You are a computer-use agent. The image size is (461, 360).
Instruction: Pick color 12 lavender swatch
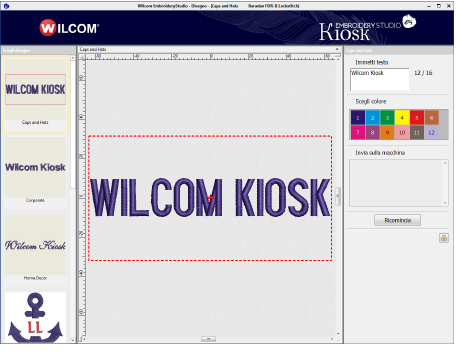click(431, 132)
